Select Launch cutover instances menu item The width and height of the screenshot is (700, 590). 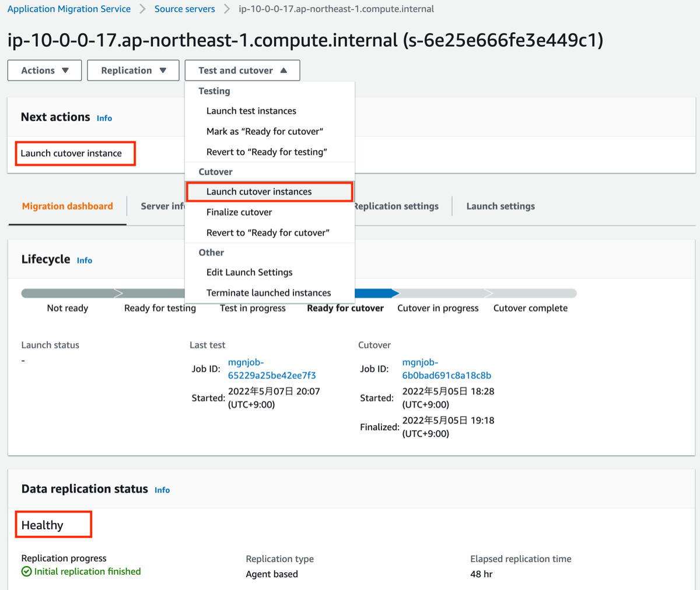[269, 191]
